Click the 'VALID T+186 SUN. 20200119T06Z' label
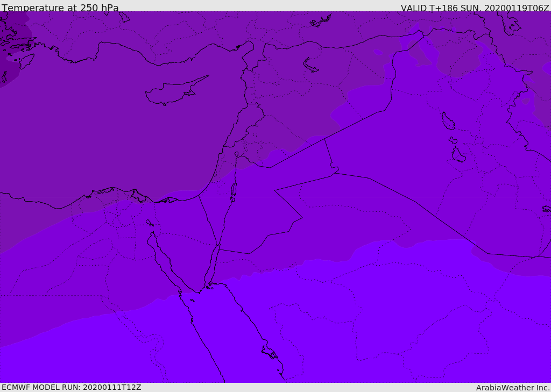551x392 pixels. (475, 8)
